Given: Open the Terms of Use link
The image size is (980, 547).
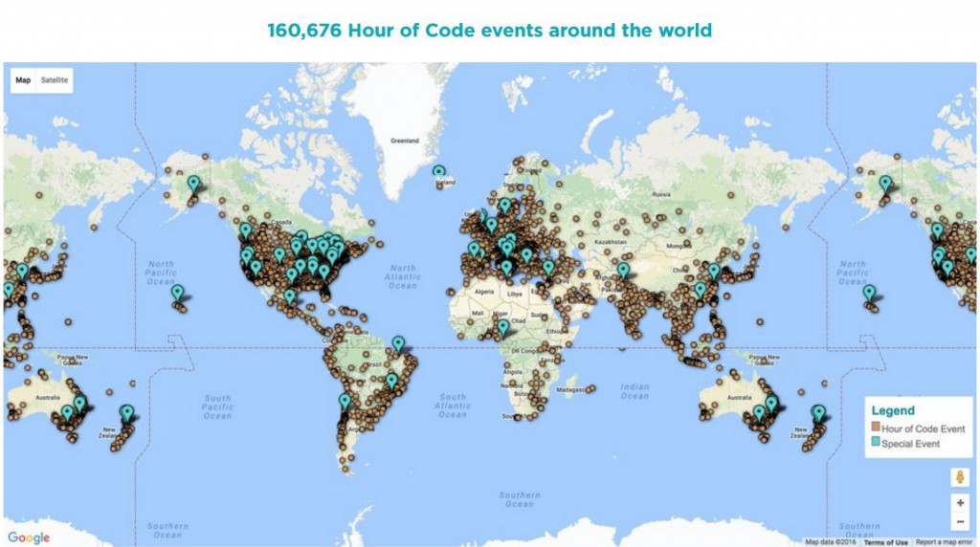Looking at the screenshot, I should 885,542.
